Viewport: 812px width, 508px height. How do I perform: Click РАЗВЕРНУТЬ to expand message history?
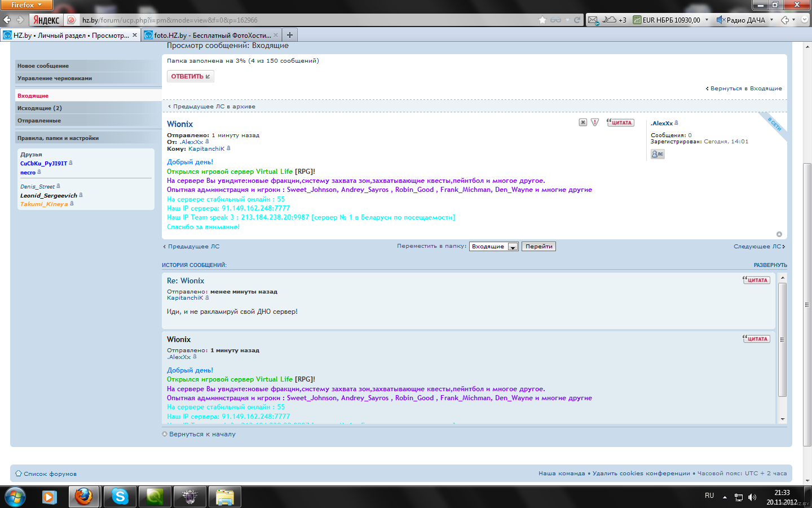tap(770, 265)
